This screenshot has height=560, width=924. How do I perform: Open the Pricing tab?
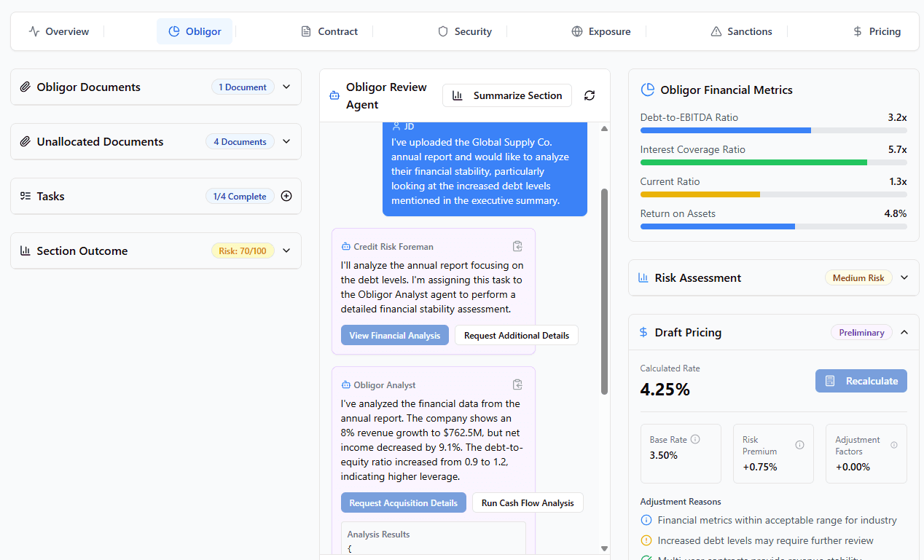point(877,31)
